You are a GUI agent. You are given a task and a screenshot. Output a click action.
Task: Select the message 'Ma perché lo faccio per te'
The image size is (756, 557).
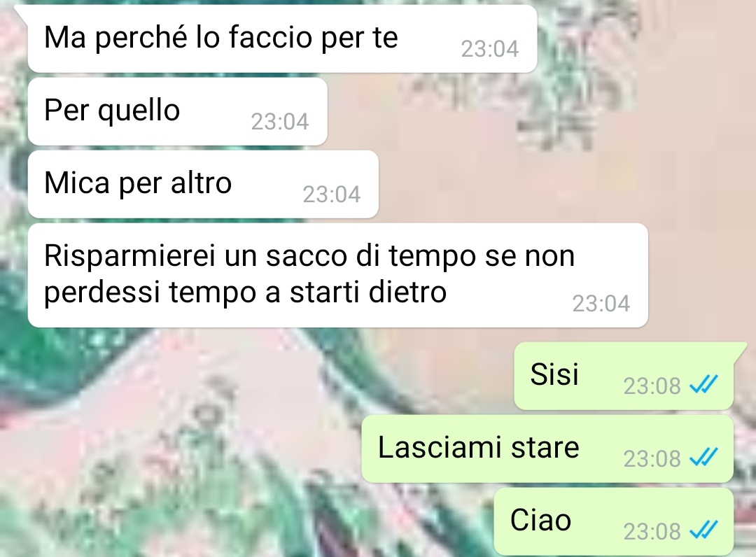(283, 39)
